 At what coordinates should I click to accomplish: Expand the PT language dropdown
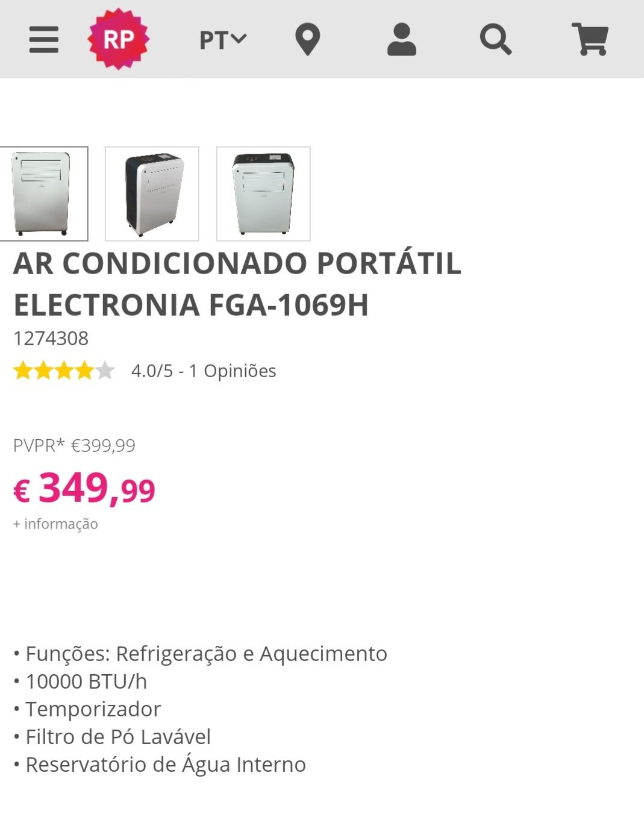tap(222, 40)
